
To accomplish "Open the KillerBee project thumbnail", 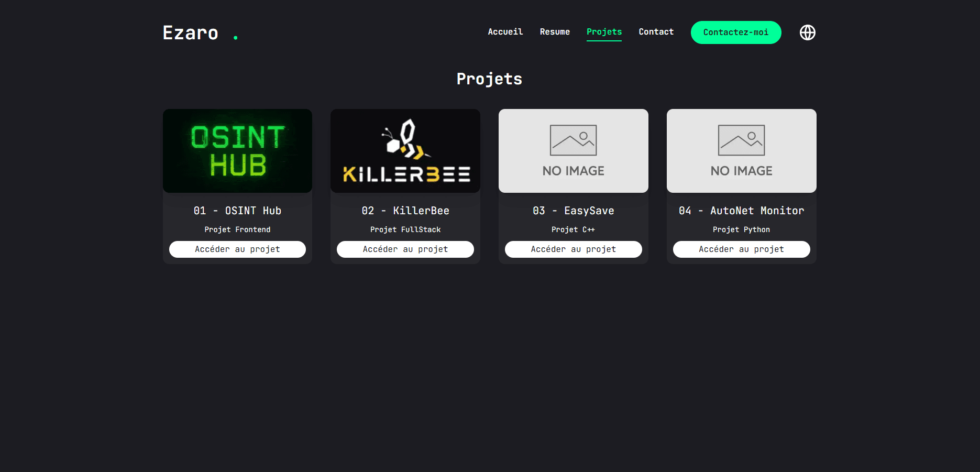I will coord(405,151).
